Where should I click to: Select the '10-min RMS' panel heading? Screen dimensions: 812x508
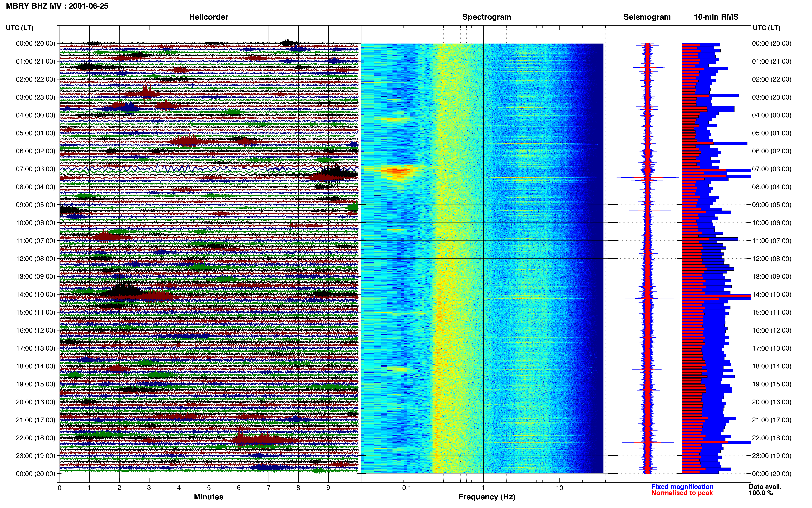716,17
